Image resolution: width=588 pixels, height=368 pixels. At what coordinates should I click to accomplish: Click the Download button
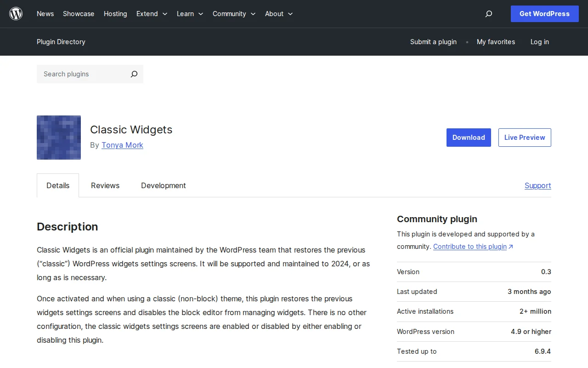point(469,137)
